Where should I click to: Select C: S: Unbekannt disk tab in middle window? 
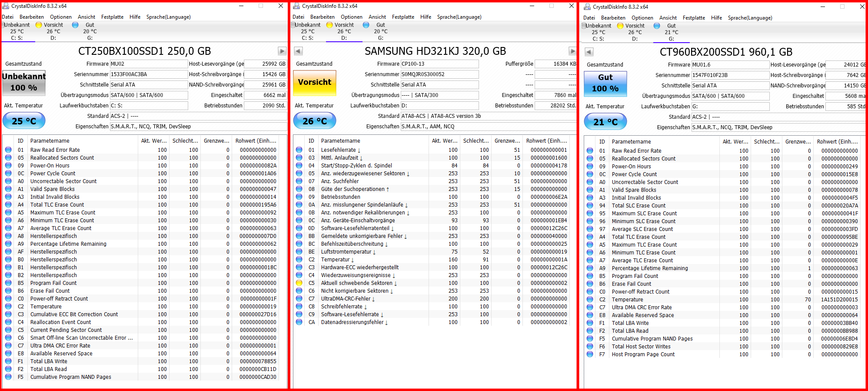(308, 31)
